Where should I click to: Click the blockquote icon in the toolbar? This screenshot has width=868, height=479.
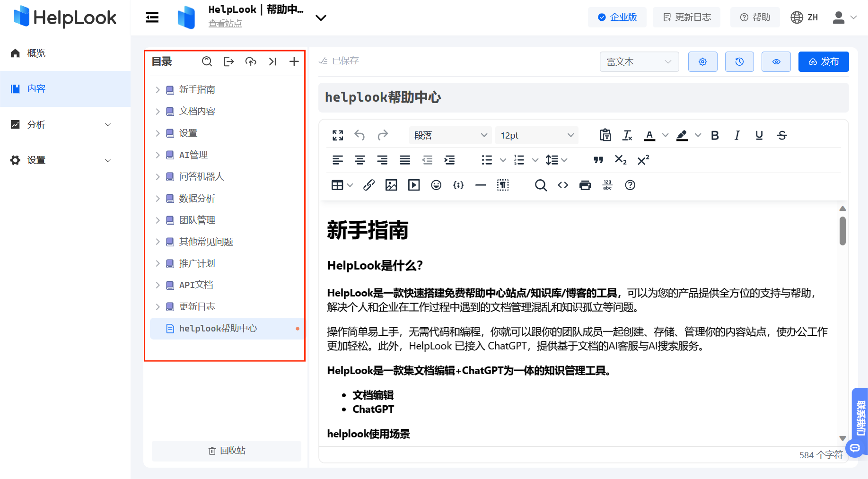(598, 160)
